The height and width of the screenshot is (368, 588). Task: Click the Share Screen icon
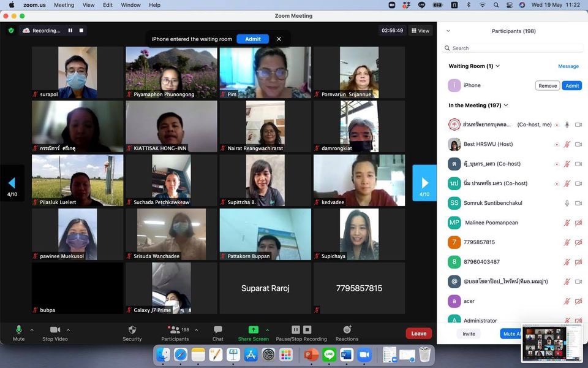pyautogui.click(x=253, y=330)
